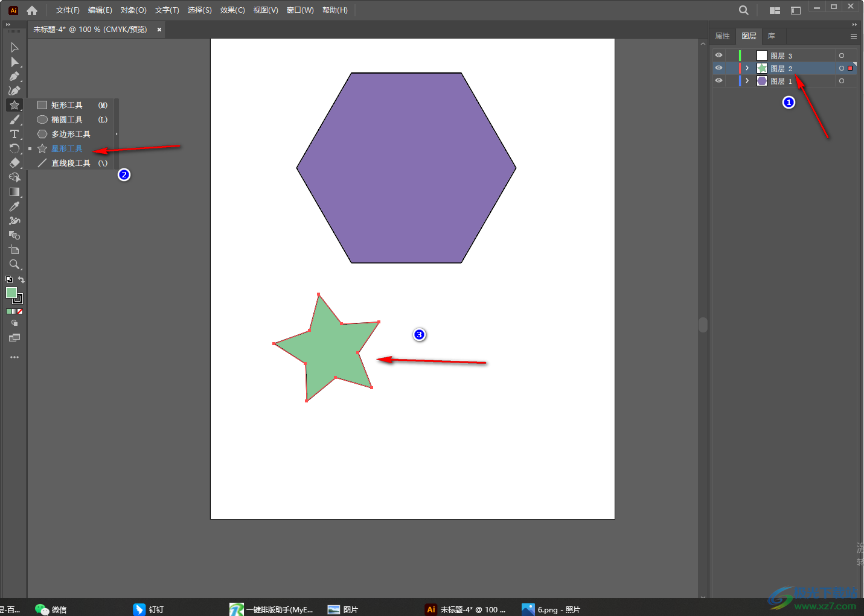Select the Direct Selection tool

[x=14, y=62]
